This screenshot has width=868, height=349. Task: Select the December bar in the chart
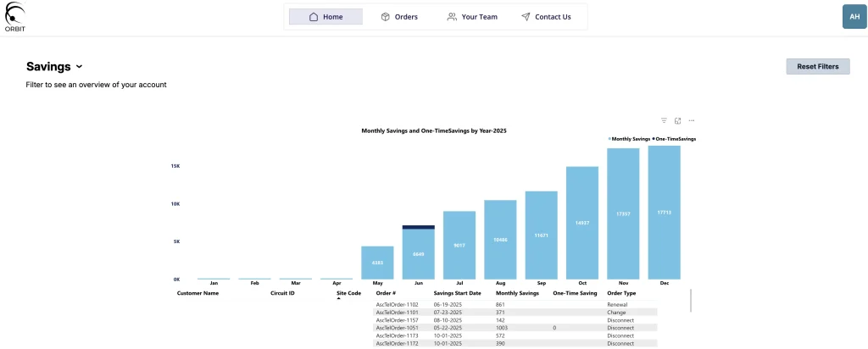point(664,212)
